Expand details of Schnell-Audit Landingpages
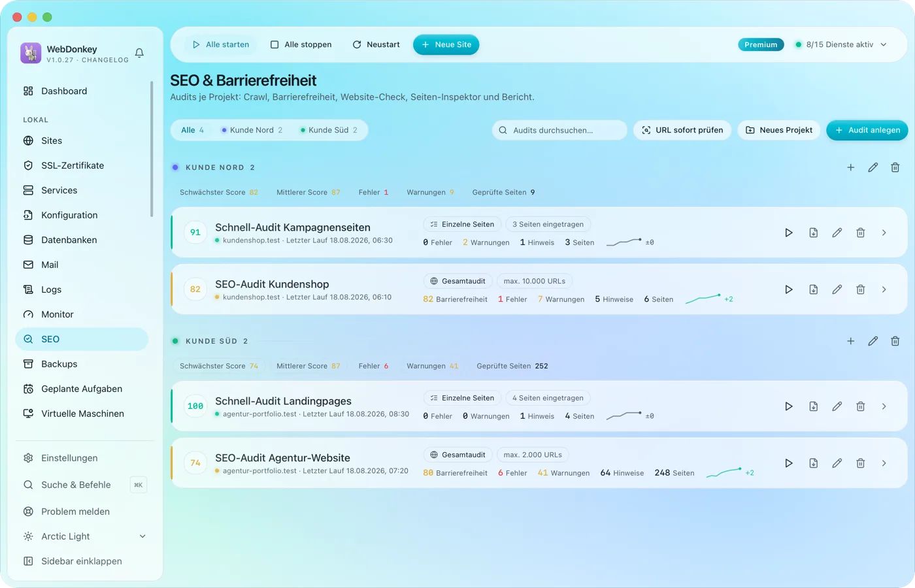 [x=884, y=406]
